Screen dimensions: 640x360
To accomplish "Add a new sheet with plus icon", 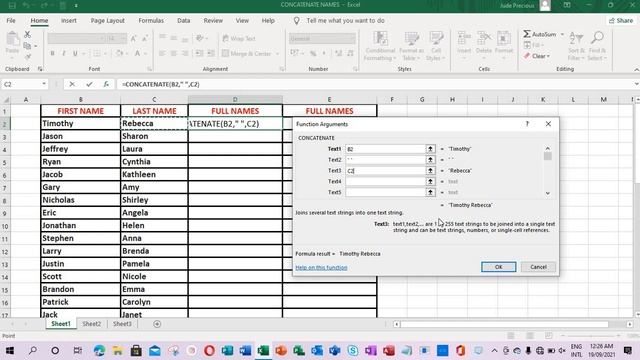I will point(157,324).
